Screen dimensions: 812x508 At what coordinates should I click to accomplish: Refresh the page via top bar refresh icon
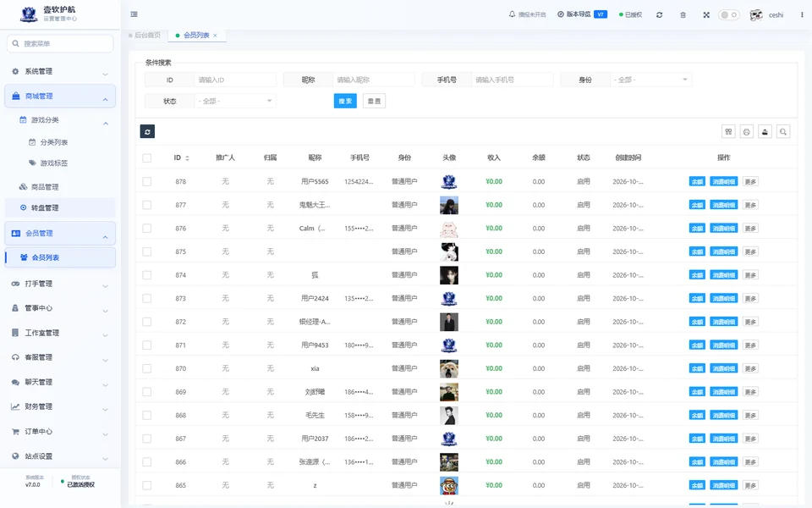tap(659, 15)
